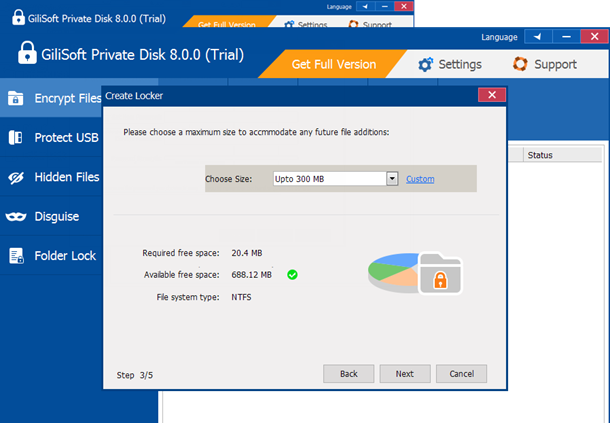
Task: Click the Hidden Files crossed-eye icon
Action: [x=16, y=177]
